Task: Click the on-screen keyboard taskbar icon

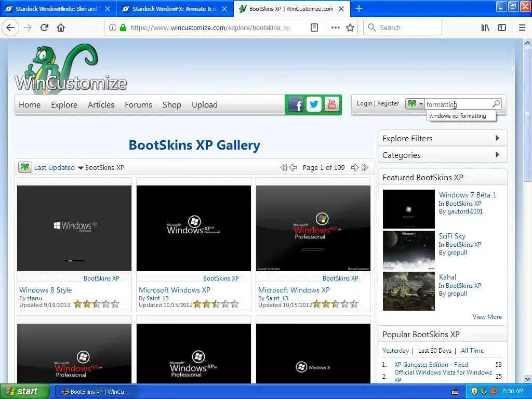Action: pyautogui.click(x=455, y=392)
